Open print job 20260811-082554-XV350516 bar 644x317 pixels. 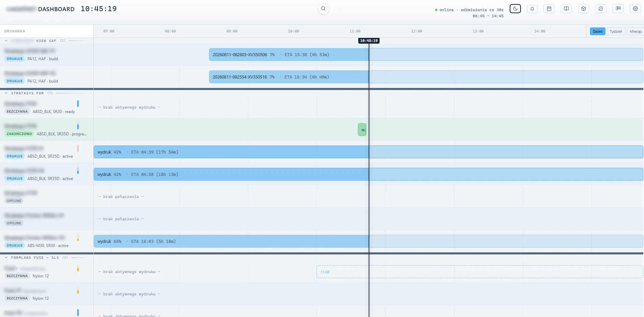[x=426, y=77]
